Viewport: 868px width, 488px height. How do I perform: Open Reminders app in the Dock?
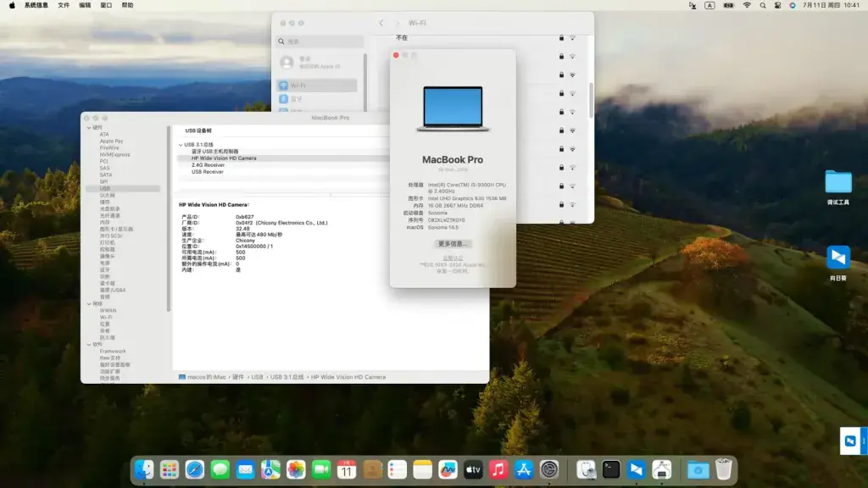[x=397, y=469]
